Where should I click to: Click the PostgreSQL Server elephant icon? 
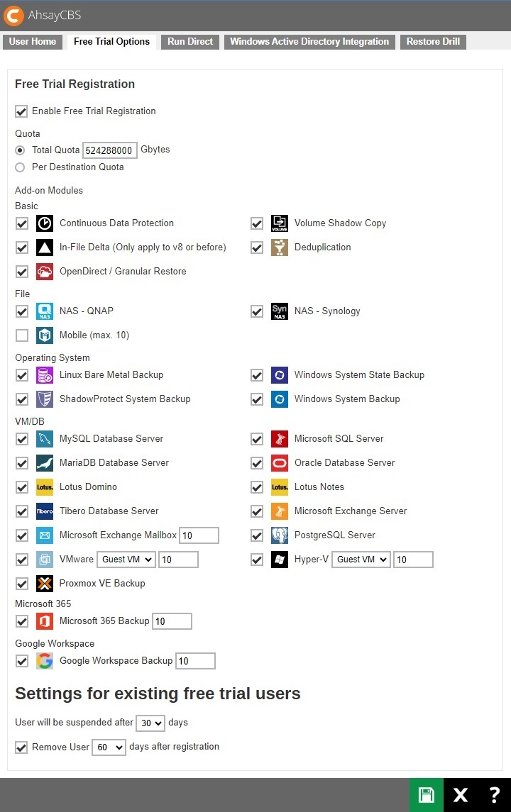tap(280, 535)
